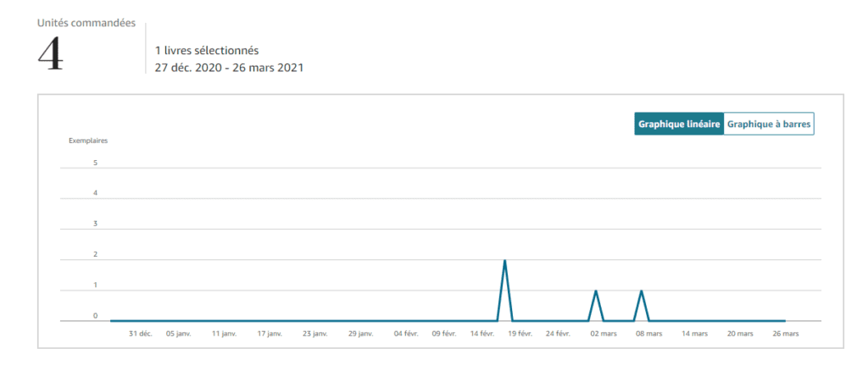Click the date range 27 déc. 2020 - 26 mars 2021
The height and width of the screenshot is (371, 868).
pyautogui.click(x=228, y=67)
